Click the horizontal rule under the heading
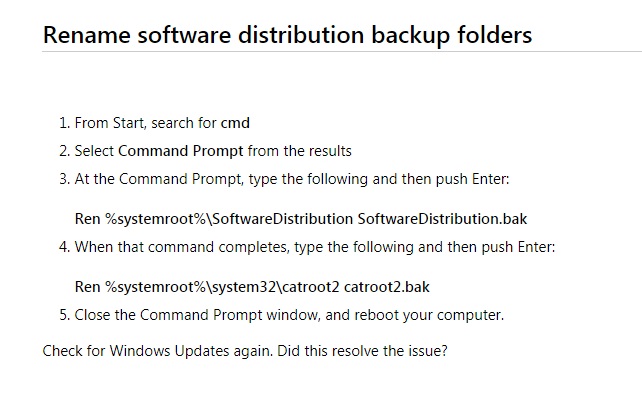 point(342,52)
